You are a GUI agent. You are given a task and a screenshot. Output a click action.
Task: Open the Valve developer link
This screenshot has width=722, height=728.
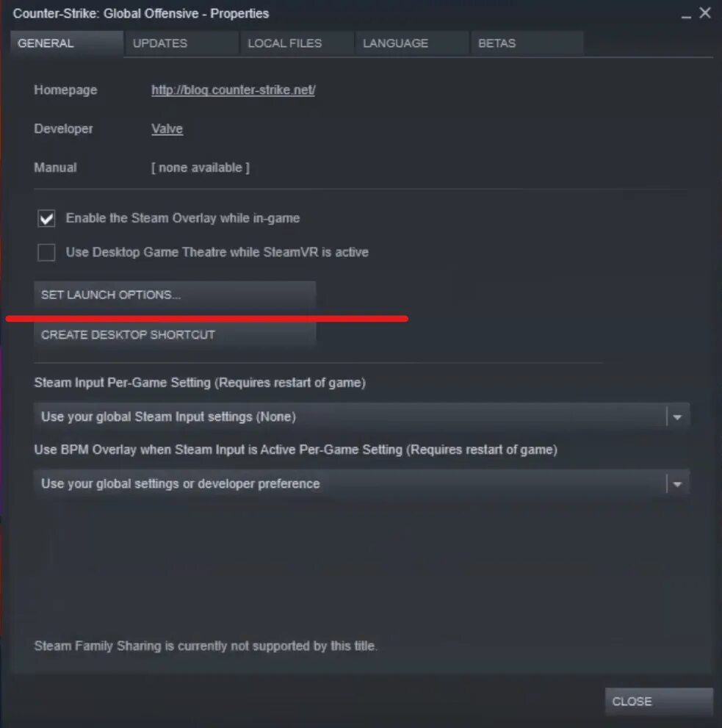[x=167, y=129]
